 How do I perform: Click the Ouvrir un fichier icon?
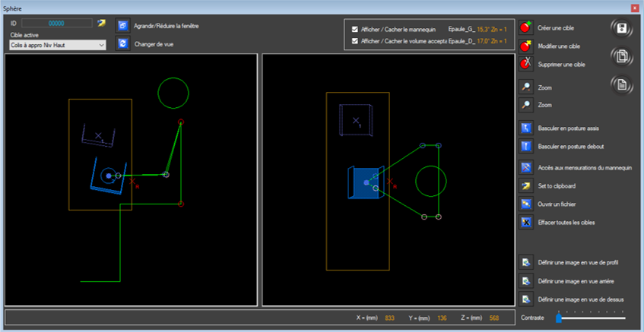[x=526, y=204]
